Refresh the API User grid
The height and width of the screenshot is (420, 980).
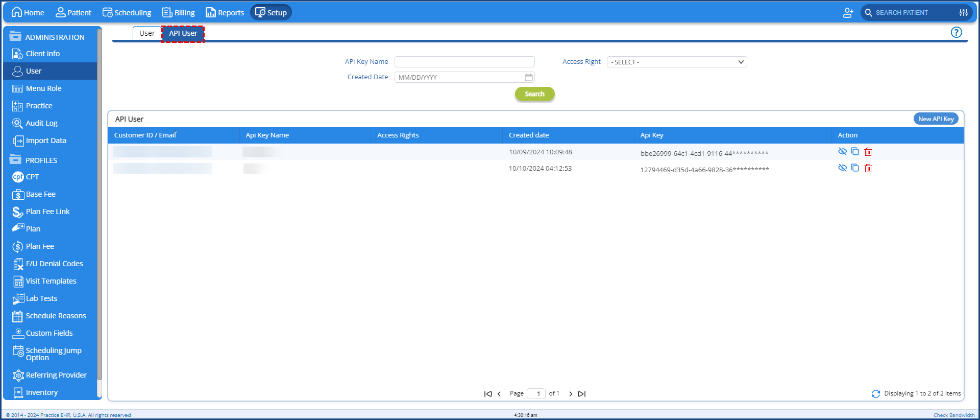(876, 394)
